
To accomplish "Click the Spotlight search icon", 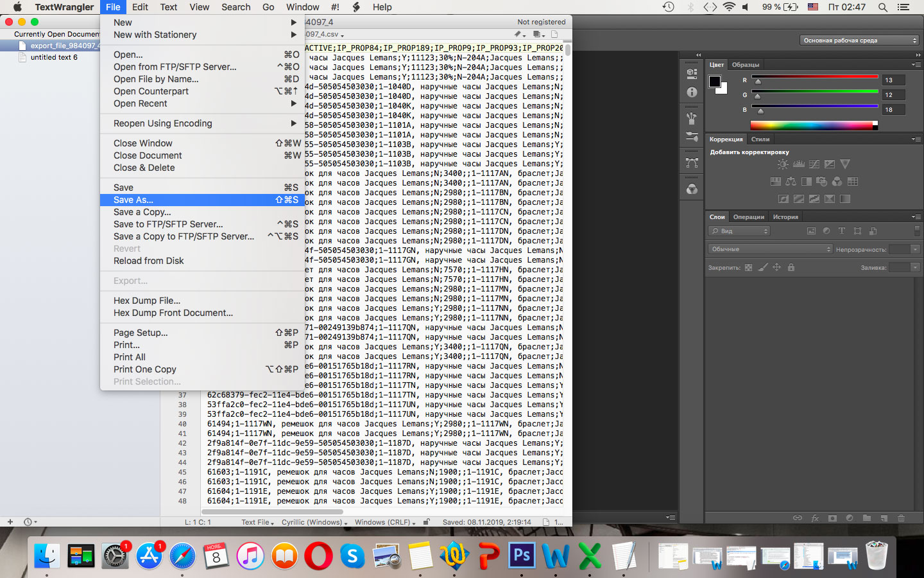I will [883, 7].
